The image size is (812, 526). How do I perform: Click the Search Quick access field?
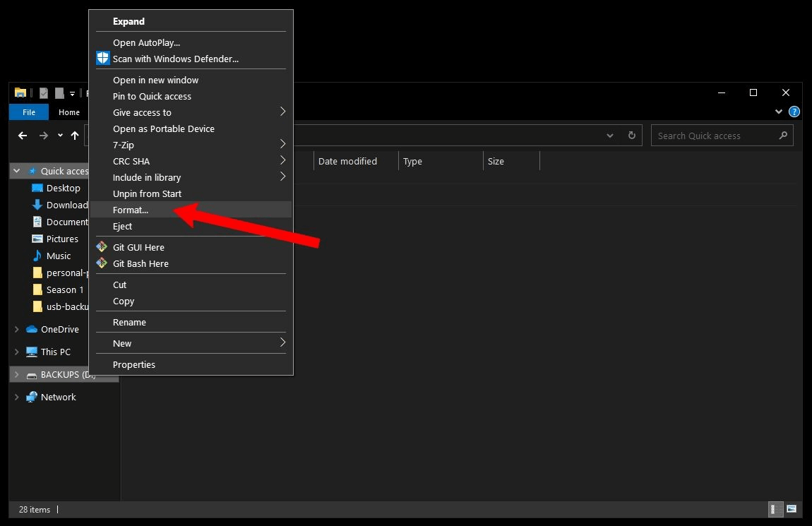click(x=713, y=136)
